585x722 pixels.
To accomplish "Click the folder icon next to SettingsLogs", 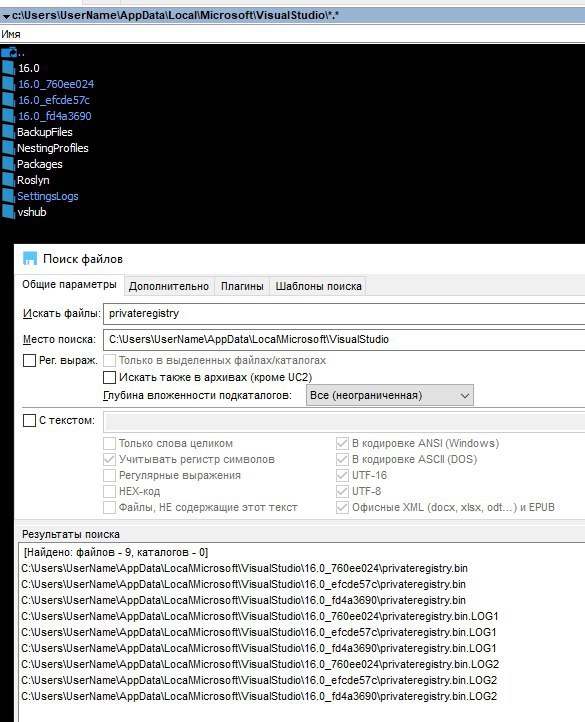I will (x=8, y=196).
